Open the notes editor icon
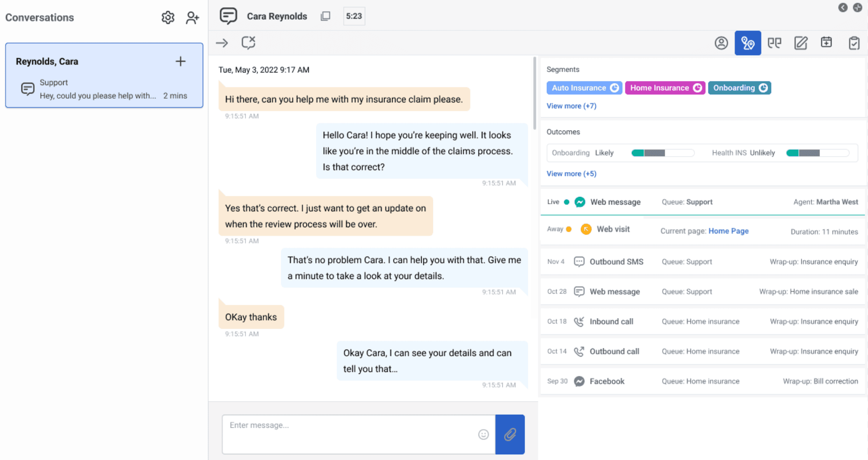Viewport: 868px width, 460px height. pyautogui.click(x=800, y=43)
